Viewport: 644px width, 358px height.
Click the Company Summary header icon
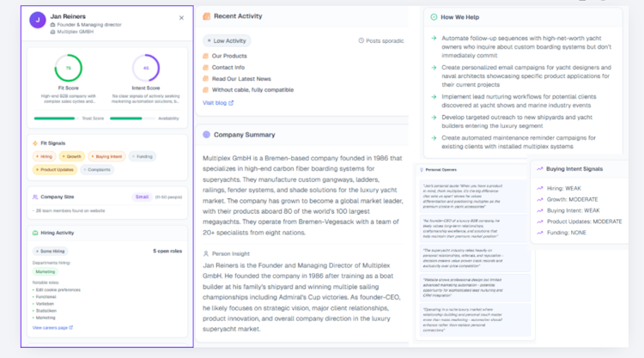click(207, 135)
